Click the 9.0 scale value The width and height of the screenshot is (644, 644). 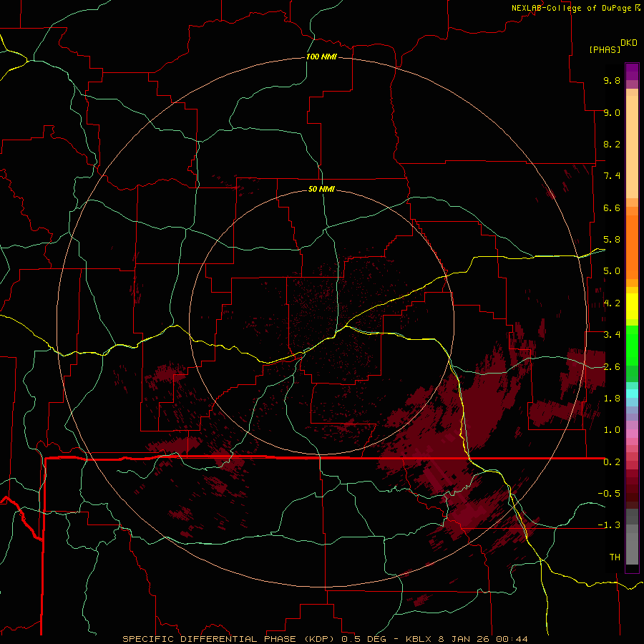[x=612, y=112]
